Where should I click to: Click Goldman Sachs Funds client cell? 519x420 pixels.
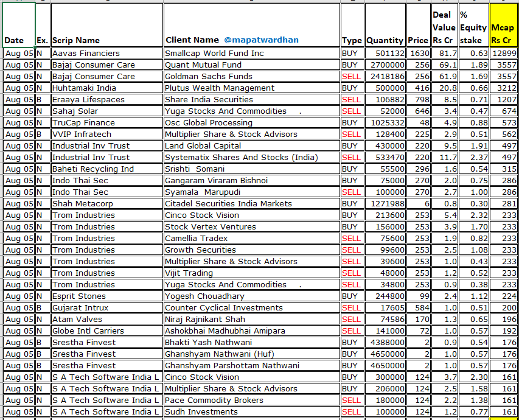coord(251,77)
